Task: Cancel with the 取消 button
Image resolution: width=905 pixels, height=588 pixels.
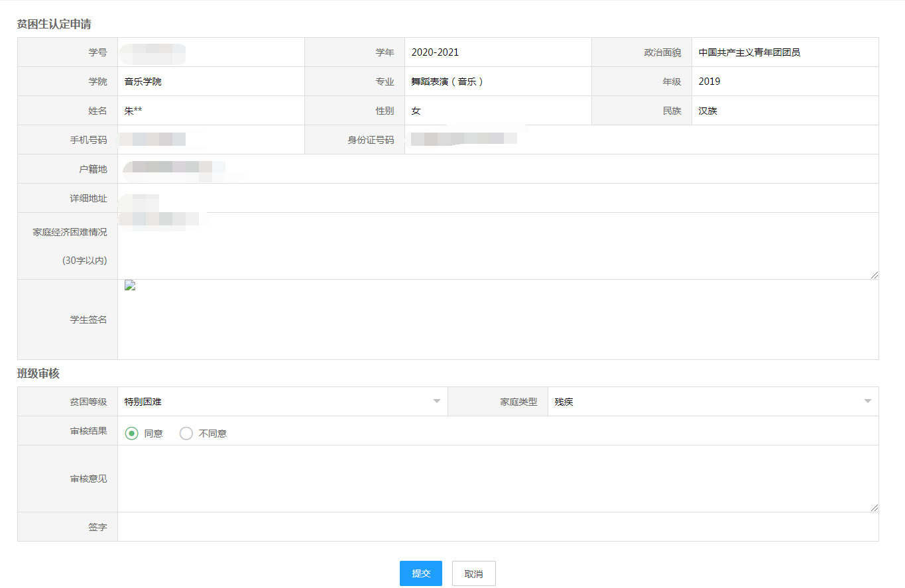Action: pyautogui.click(x=473, y=573)
